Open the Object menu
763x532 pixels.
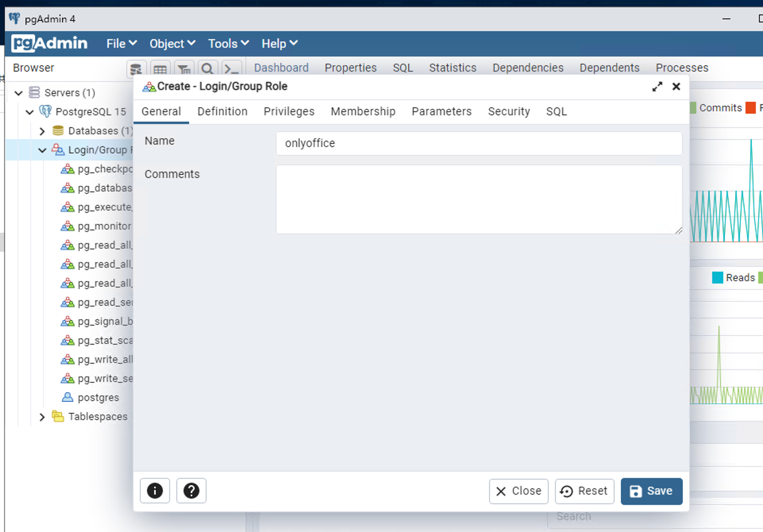coord(172,43)
